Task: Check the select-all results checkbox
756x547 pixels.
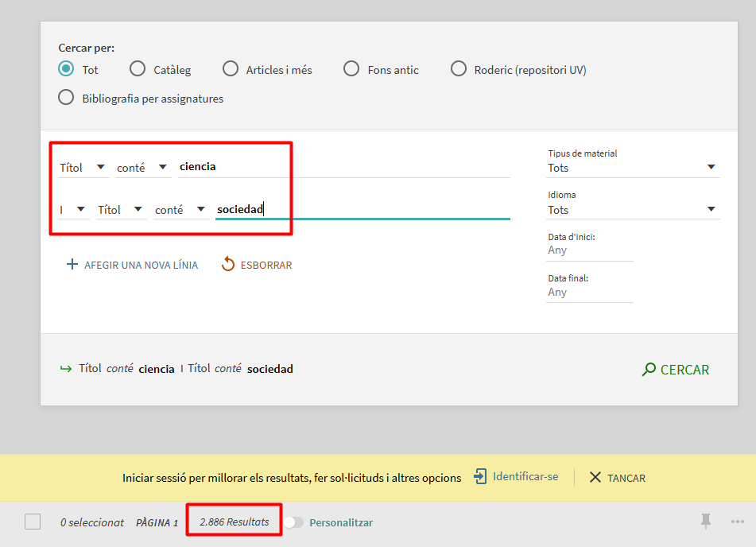Action: coord(33,522)
